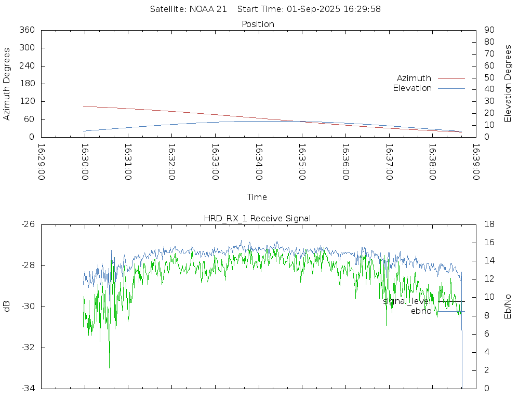Click the "signal_level" legend label
The width and height of the screenshot is (532, 399).
[x=407, y=301]
